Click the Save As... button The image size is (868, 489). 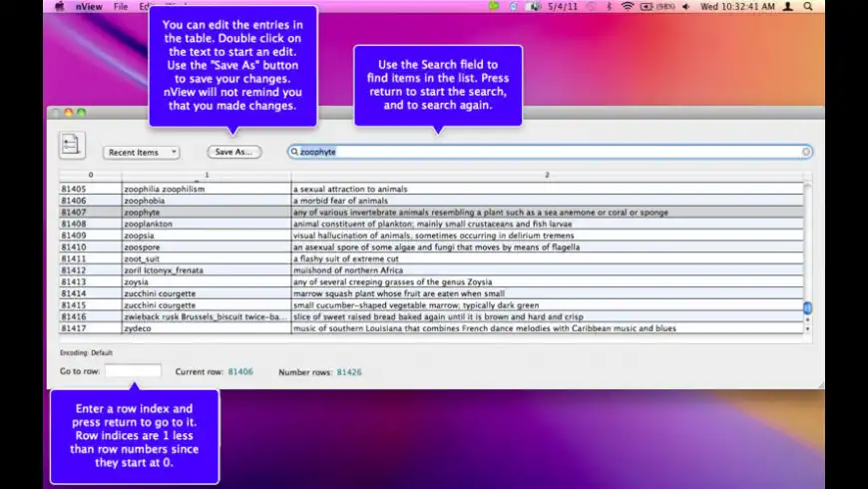(x=234, y=152)
